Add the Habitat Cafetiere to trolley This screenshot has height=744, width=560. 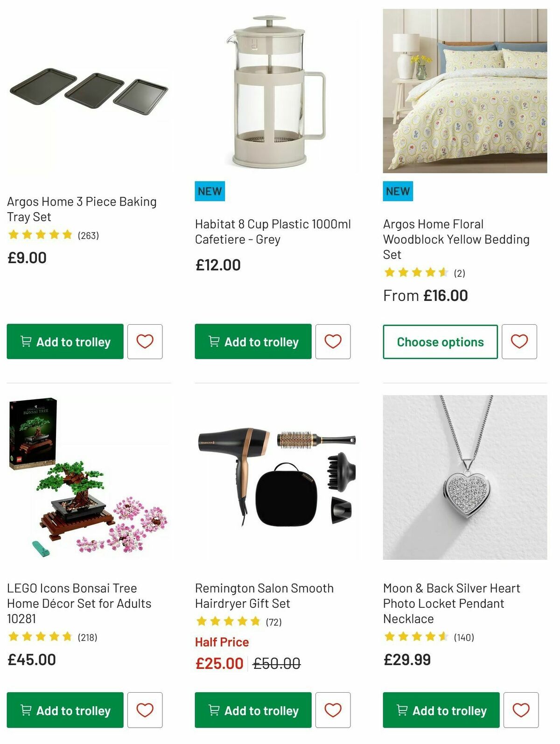[x=252, y=341]
